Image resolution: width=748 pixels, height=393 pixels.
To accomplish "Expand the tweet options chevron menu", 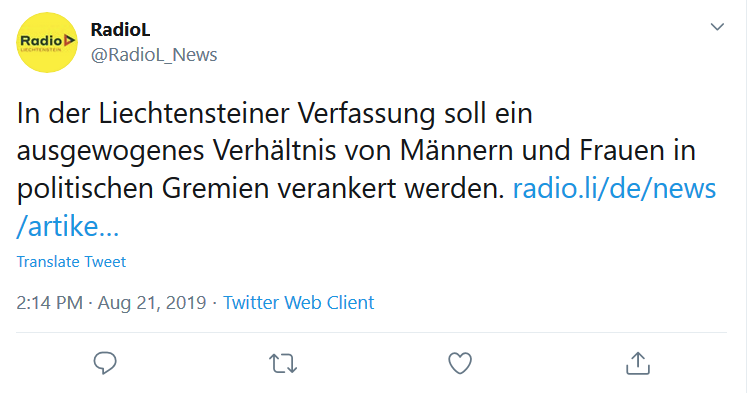I will pos(717,27).
